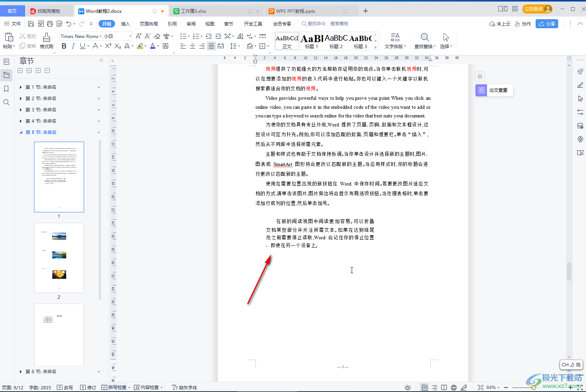This screenshot has height=392, width=586.
Task: Click 缺失字体 missing fonts in status bar
Action: (185, 387)
